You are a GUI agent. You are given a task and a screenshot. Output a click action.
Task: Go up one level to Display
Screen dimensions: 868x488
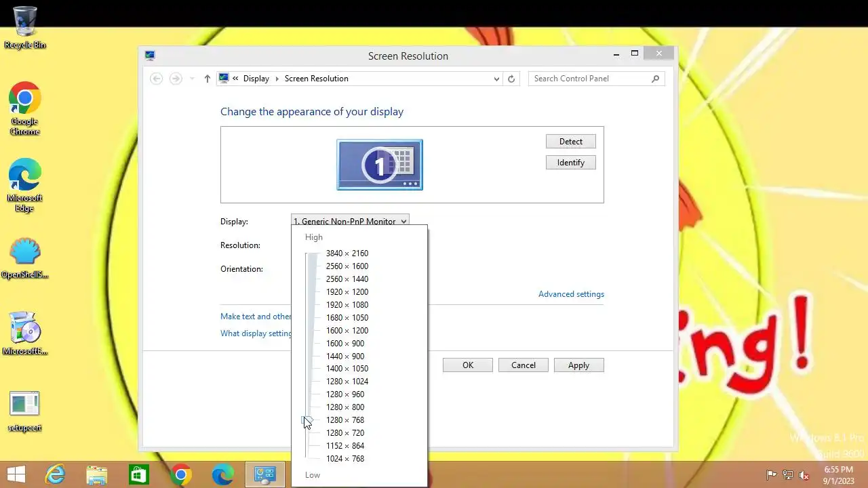coord(208,79)
